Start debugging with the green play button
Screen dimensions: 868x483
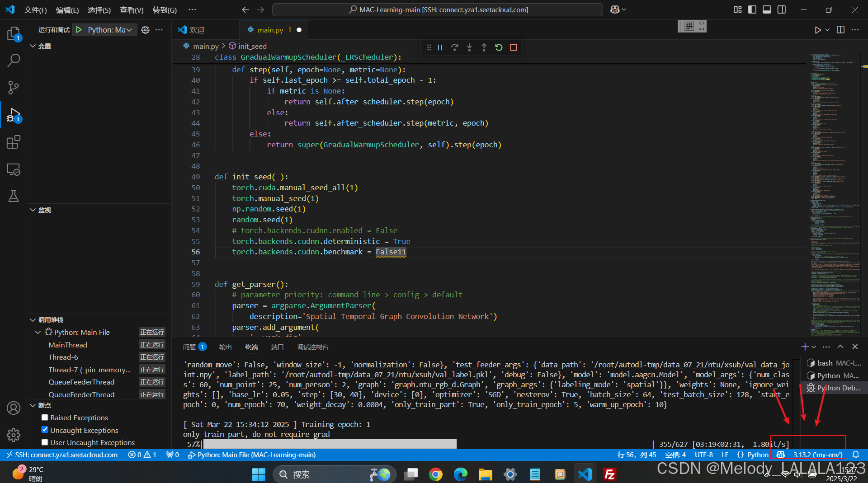coord(79,29)
